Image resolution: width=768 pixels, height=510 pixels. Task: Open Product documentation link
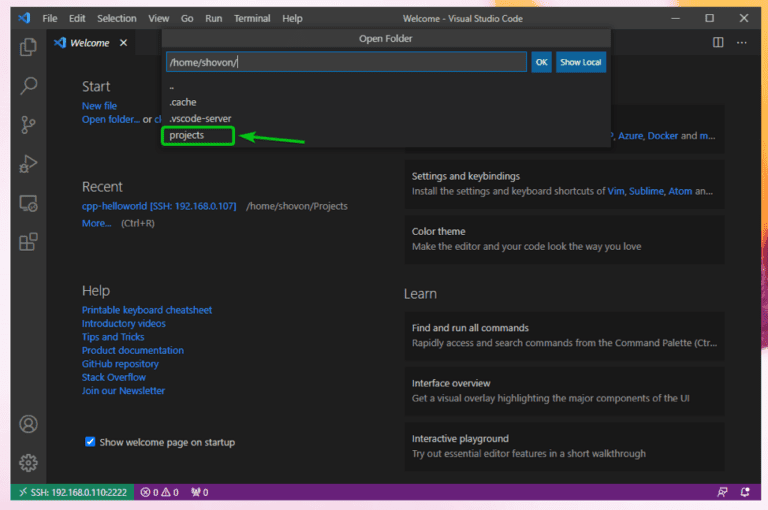133,350
